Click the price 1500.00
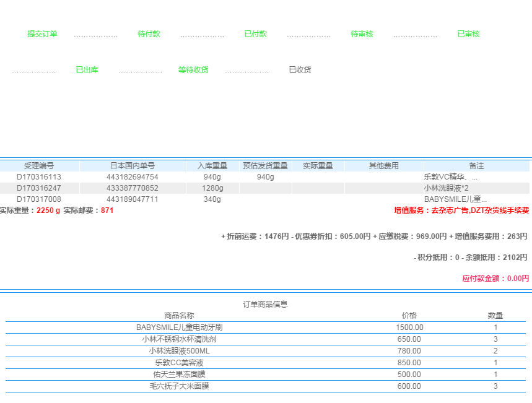Image resolution: width=532 pixels, height=403 pixels. (x=409, y=327)
